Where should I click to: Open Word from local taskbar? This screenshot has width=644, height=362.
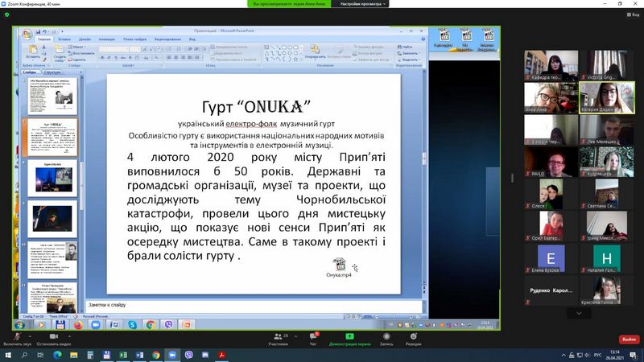(x=139, y=356)
